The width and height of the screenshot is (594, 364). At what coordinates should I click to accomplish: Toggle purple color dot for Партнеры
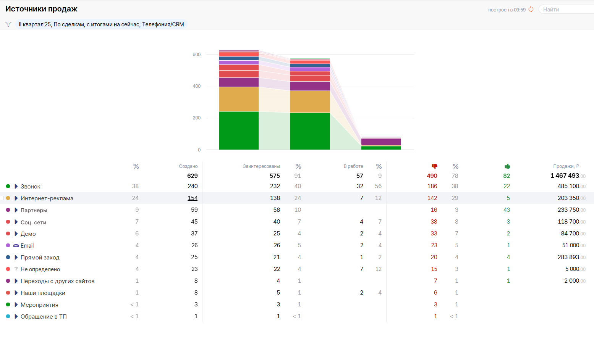tap(8, 210)
